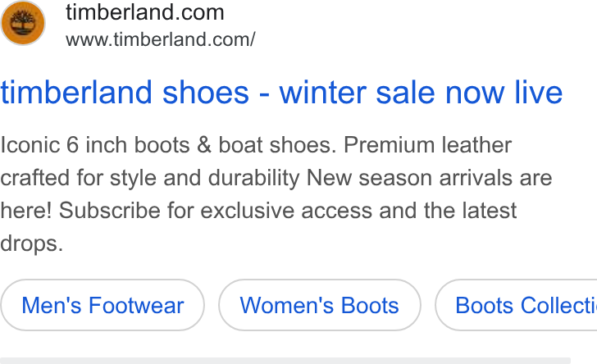The image size is (597, 364).
Task: Click the orange circular brand icon
Action: [x=23, y=23]
